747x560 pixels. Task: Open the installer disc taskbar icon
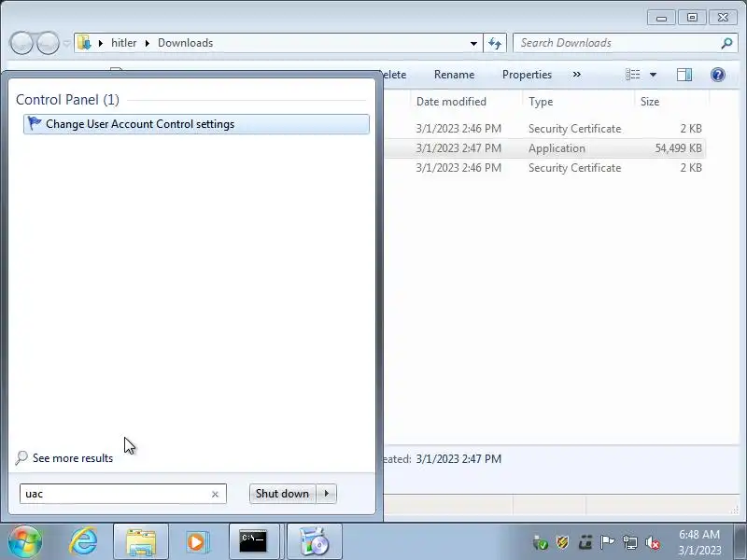(x=315, y=542)
